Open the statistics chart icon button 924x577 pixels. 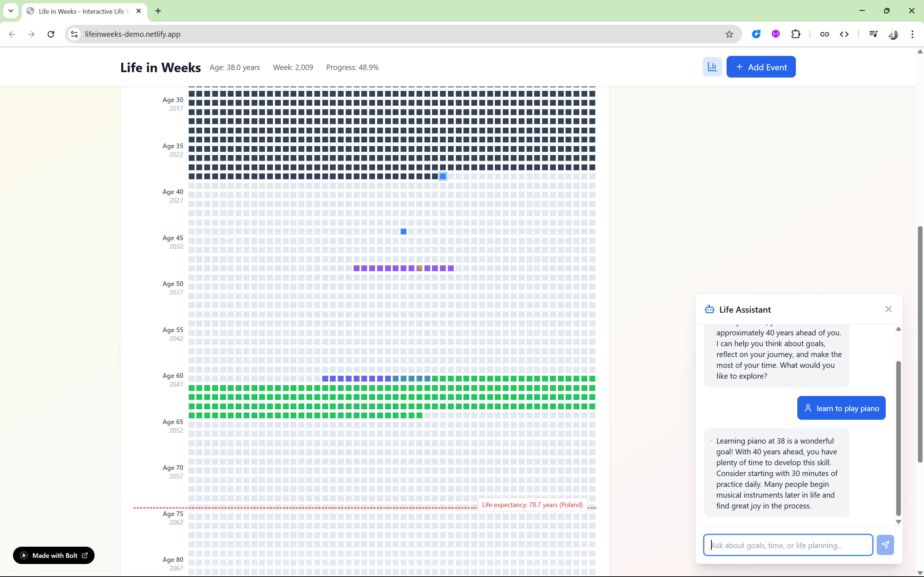pos(712,67)
